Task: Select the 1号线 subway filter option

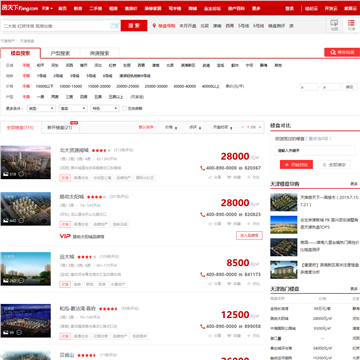Action: coord(41,76)
